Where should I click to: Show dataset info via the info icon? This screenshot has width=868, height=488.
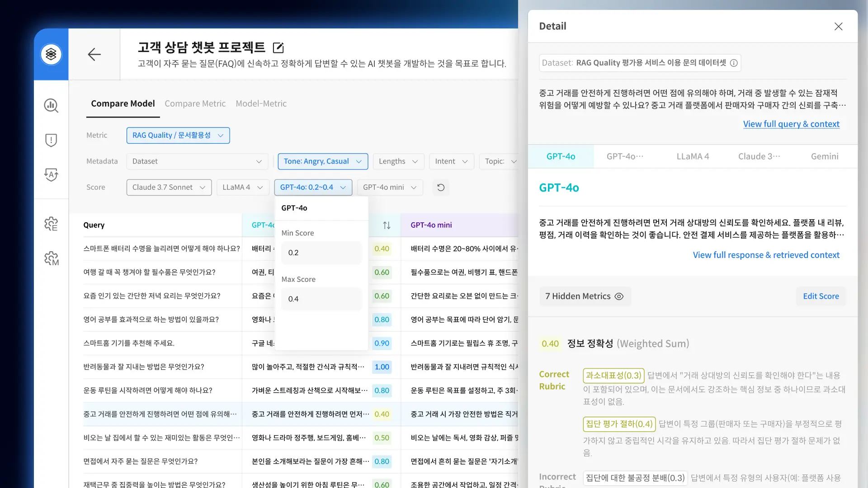pyautogui.click(x=734, y=63)
